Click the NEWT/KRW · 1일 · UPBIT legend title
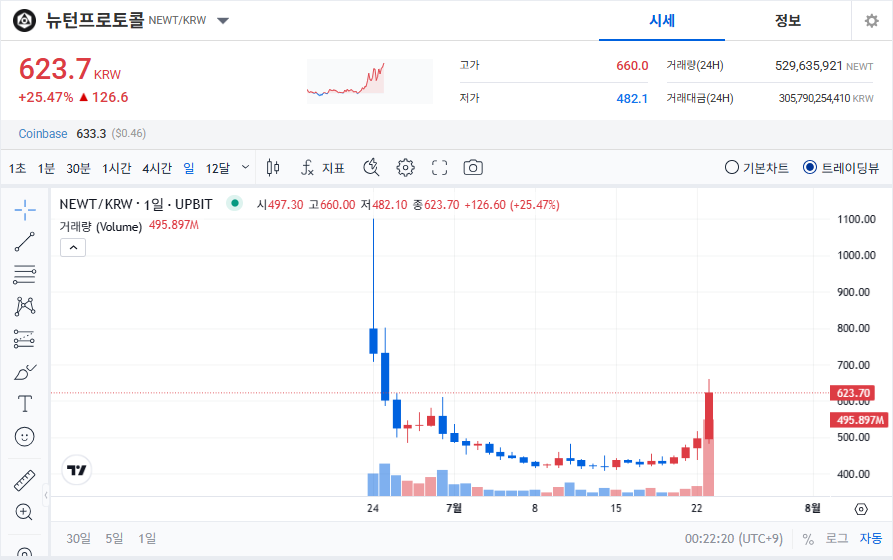Image resolution: width=893 pixels, height=560 pixels. (136, 204)
